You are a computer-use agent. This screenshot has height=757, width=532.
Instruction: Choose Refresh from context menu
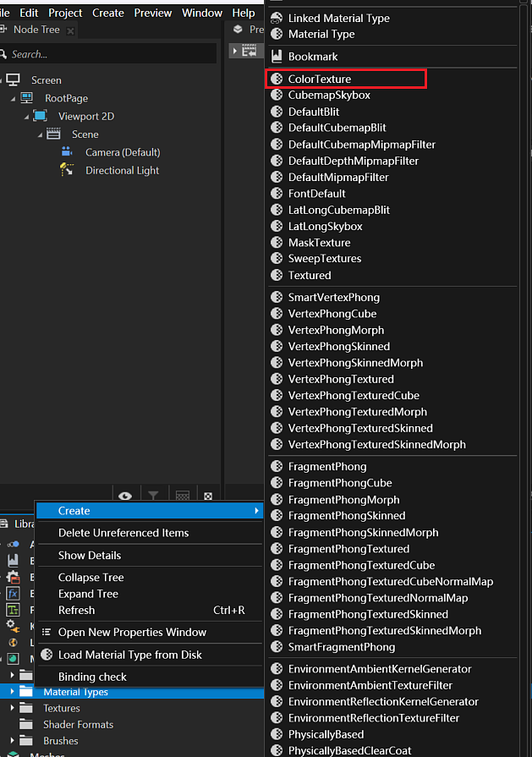click(x=76, y=610)
